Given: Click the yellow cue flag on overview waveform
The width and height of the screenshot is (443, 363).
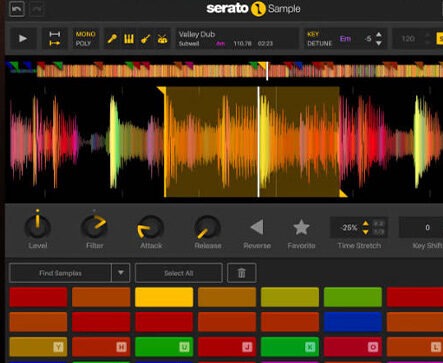Looking at the screenshot, I should pyautogui.click(x=262, y=65).
